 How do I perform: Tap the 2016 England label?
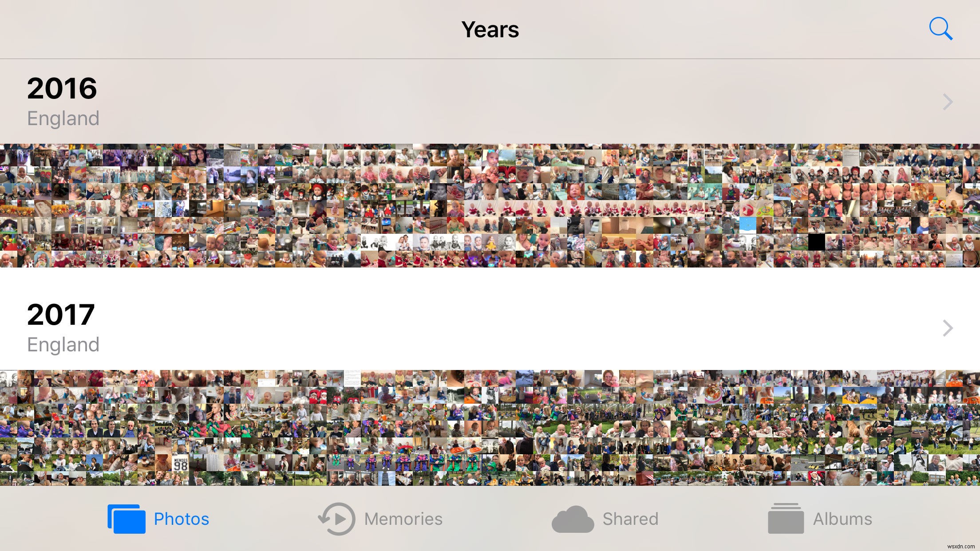click(63, 100)
